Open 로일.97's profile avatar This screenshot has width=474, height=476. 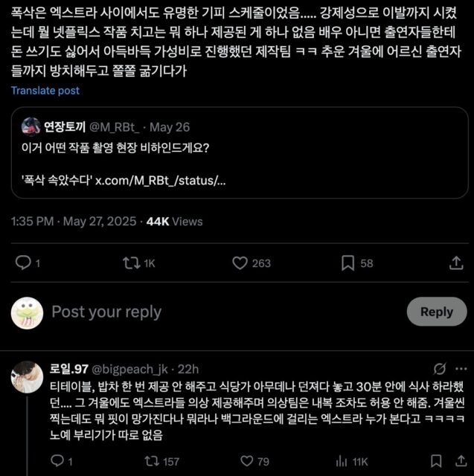pos(26,376)
